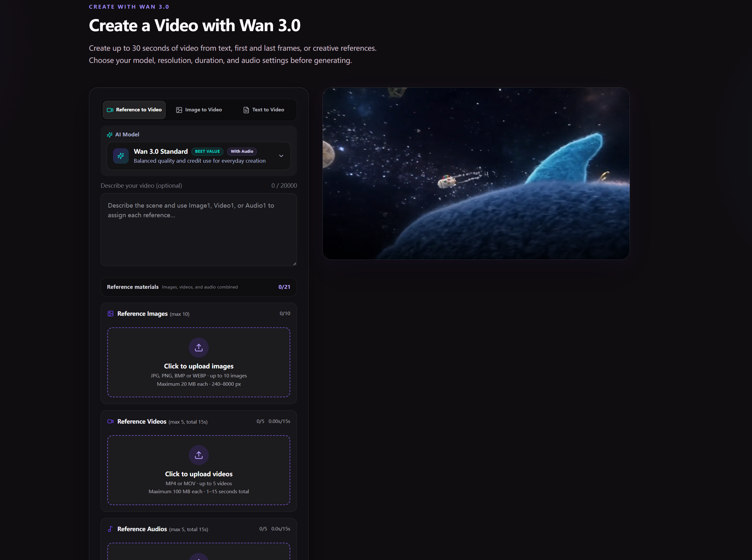Click the 'Describe your video (optional)' label

coord(142,186)
